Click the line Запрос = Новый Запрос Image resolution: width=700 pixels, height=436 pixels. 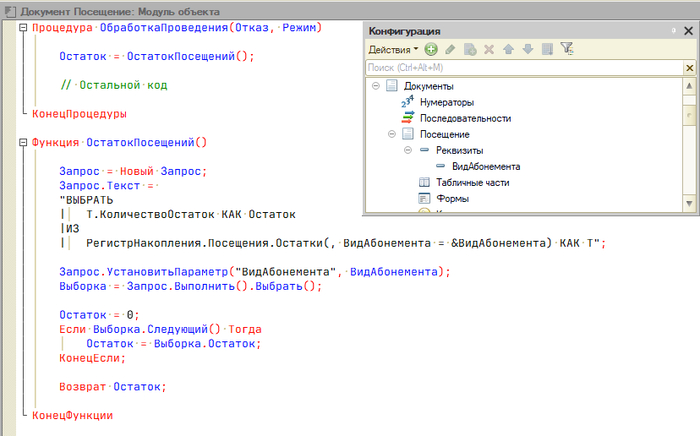pyautogui.click(x=133, y=171)
